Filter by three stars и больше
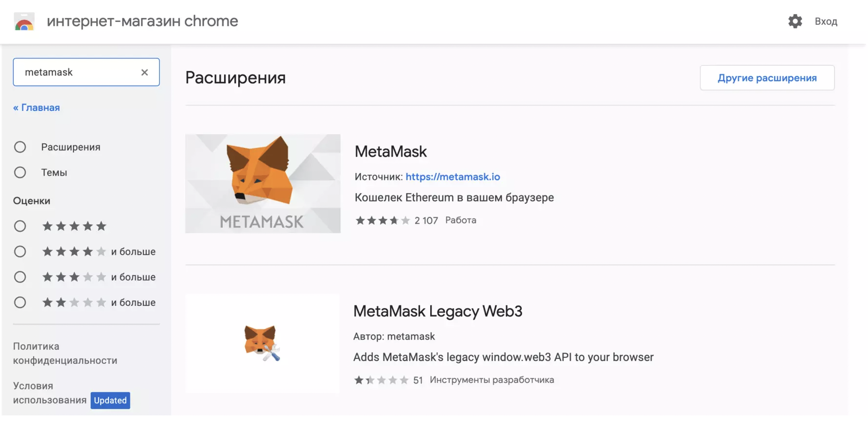Screen dimensions: 868x429 (x=20, y=277)
